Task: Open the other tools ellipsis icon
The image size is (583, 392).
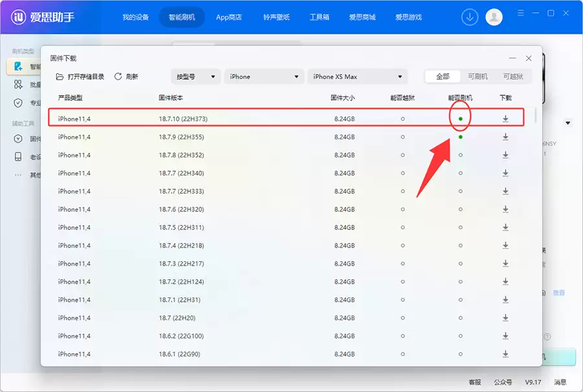Action: click(18, 175)
